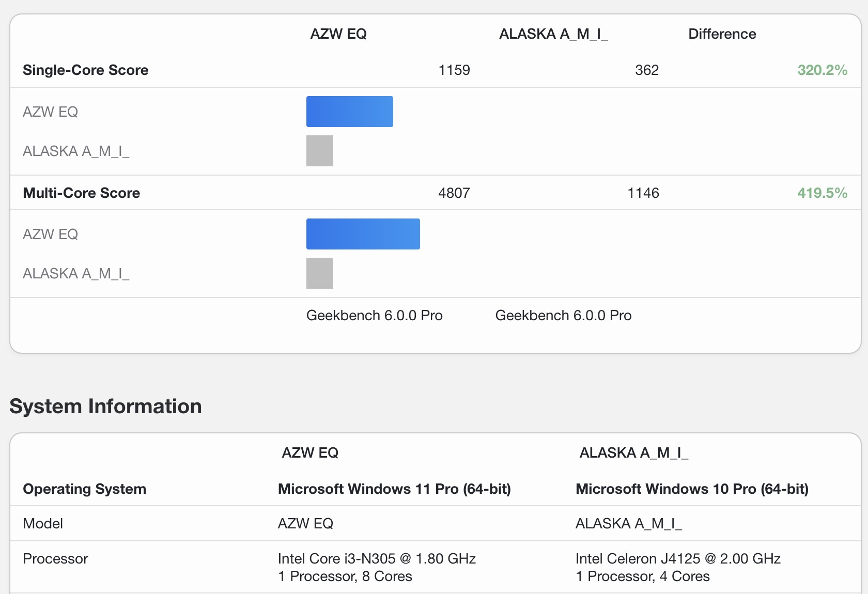Click the blue Multi-Core Score bar

(363, 234)
